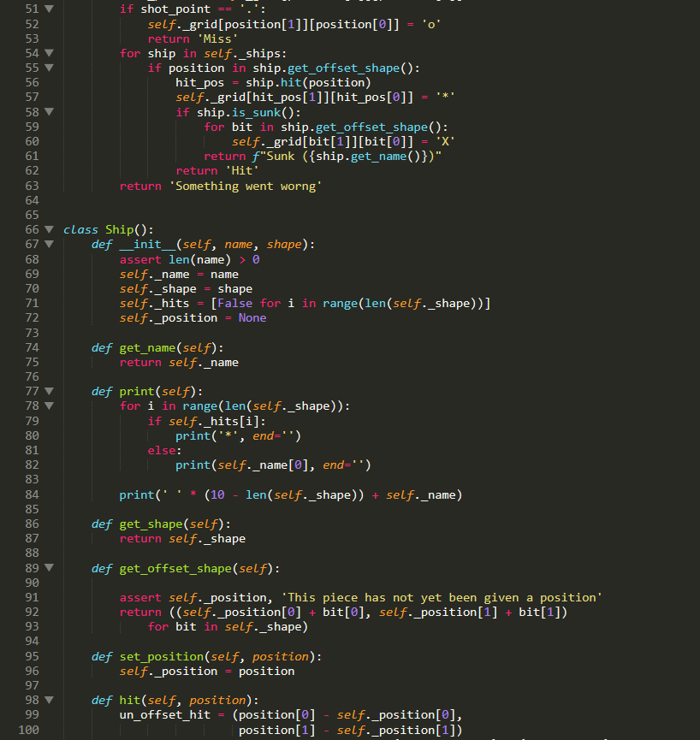Screen dimensions: 700x740
Task: Click the else keyword on line 81
Action: point(162,451)
